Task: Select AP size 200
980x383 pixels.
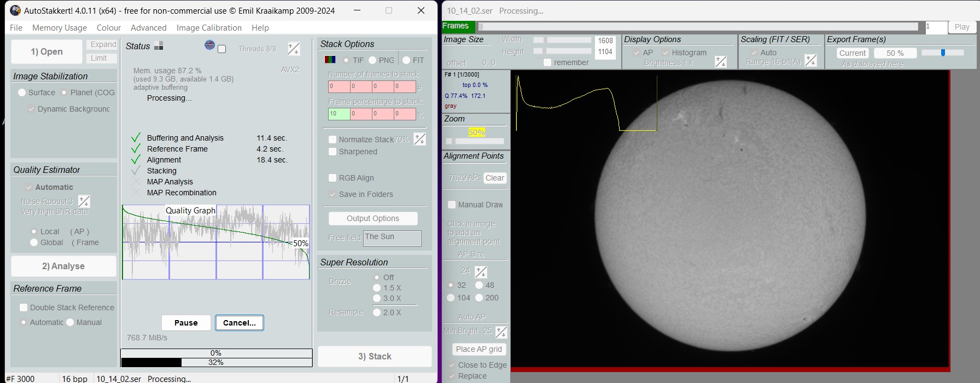Action: 479,298
